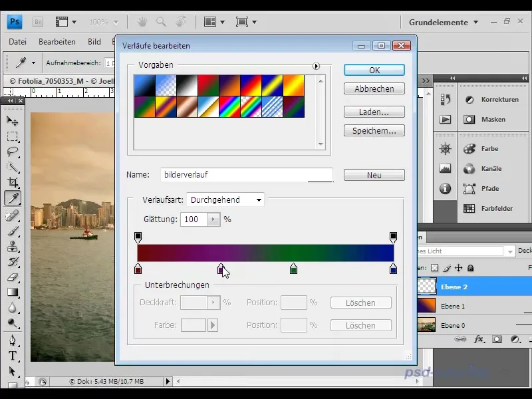Select the Healing Brush tool
Image resolution: width=532 pixels, height=399 pixels.
point(13,215)
